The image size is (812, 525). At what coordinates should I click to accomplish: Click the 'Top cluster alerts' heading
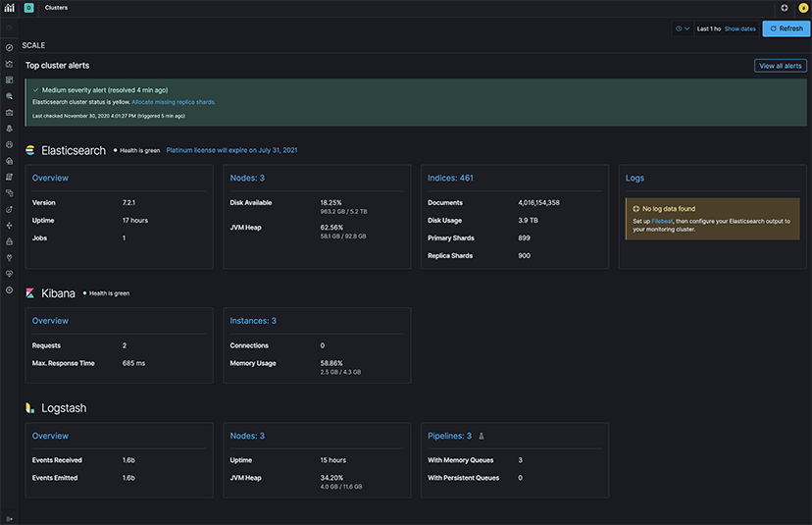pyautogui.click(x=58, y=66)
